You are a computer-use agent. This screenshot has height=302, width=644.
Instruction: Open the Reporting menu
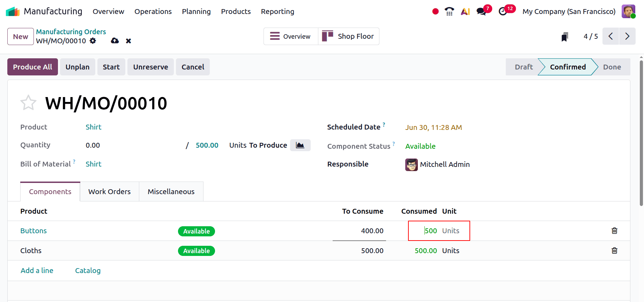(278, 12)
